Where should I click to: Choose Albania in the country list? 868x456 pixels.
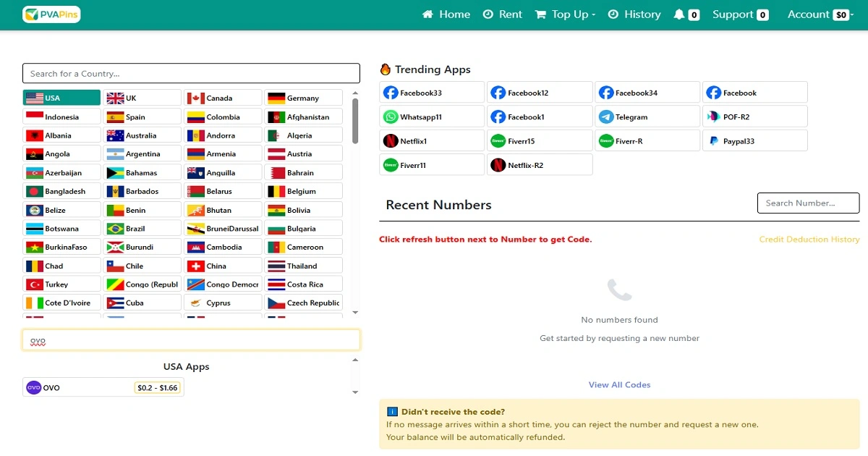[x=61, y=135]
